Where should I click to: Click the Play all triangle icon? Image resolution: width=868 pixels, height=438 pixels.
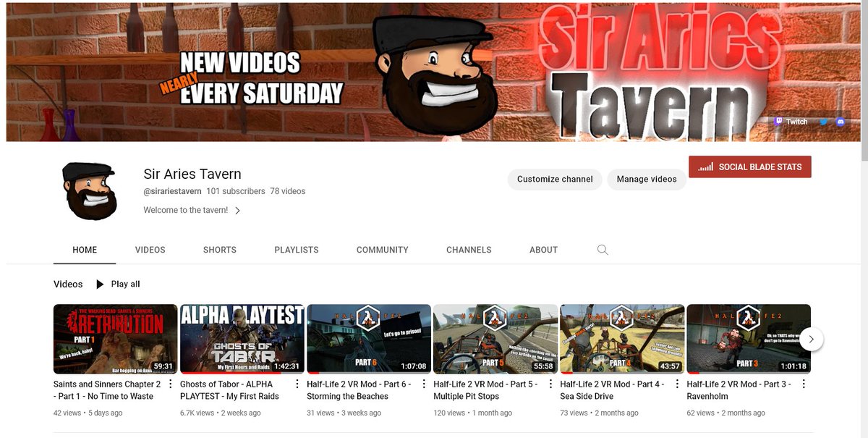click(x=100, y=285)
